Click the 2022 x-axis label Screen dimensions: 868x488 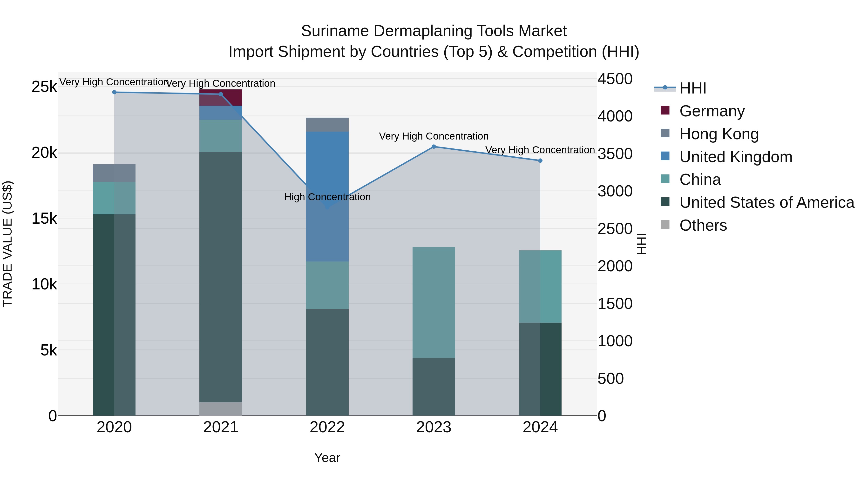coord(327,427)
